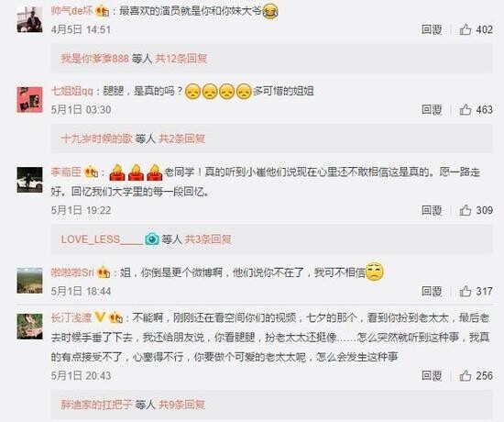Click the member badge next to 李嘉臣
The image size is (504, 422).
click(91, 172)
